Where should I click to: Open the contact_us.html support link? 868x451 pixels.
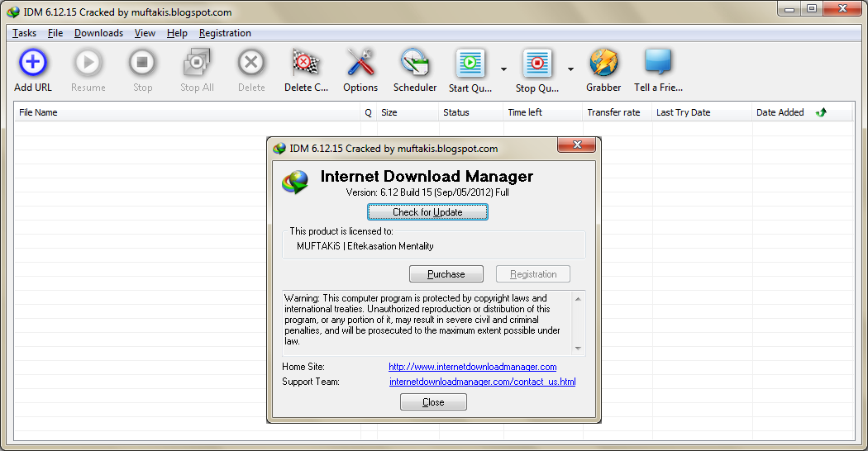482,382
